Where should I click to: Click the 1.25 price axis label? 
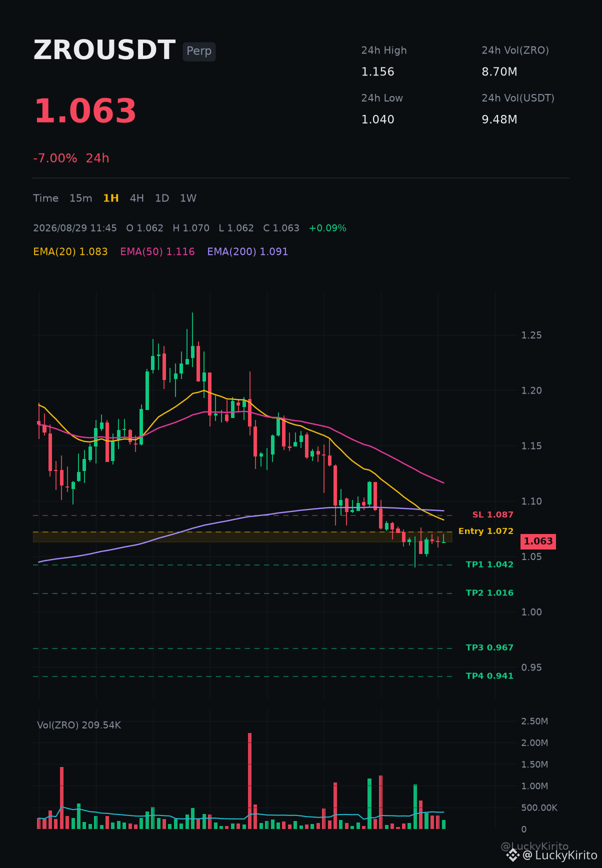(x=531, y=335)
